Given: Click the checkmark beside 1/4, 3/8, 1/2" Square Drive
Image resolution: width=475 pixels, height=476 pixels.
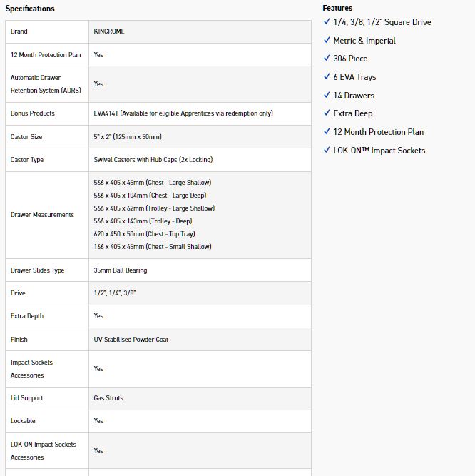Looking at the screenshot, I should pos(327,22).
